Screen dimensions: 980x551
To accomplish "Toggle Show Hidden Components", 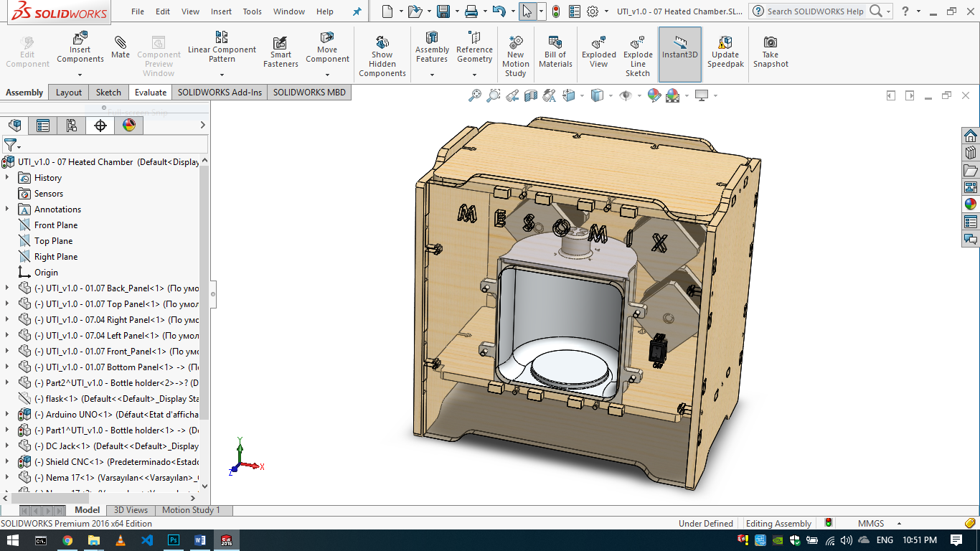I will 382,50.
